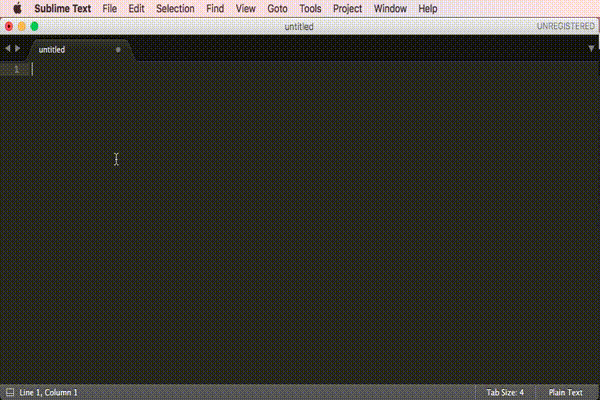Go to the next tab with right arrow
The image size is (600, 400).
[17, 49]
